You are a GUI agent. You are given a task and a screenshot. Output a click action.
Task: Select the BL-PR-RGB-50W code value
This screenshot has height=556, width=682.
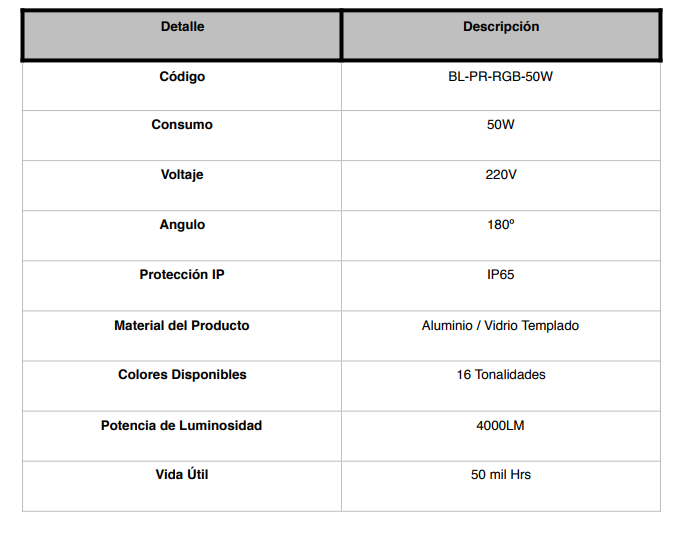pos(501,77)
